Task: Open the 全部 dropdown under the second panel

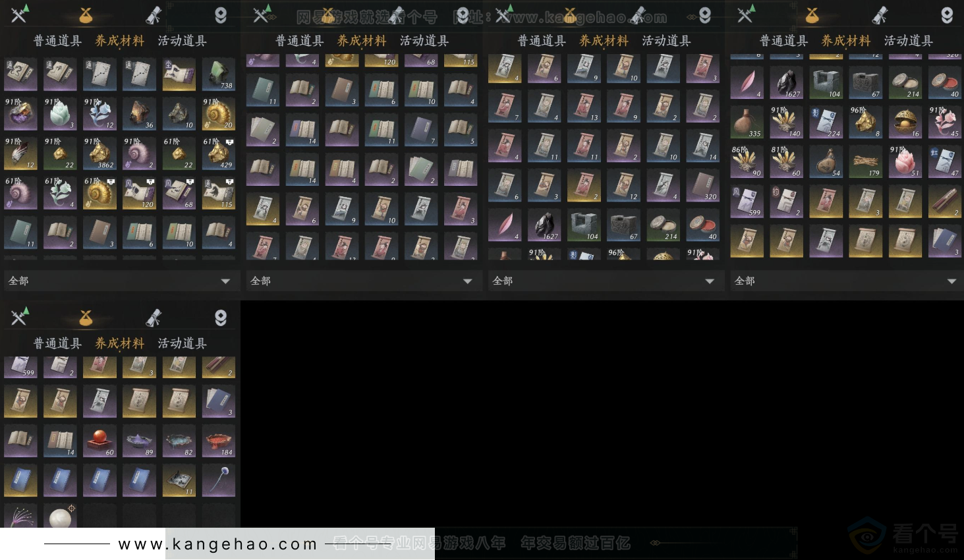Action: click(363, 281)
